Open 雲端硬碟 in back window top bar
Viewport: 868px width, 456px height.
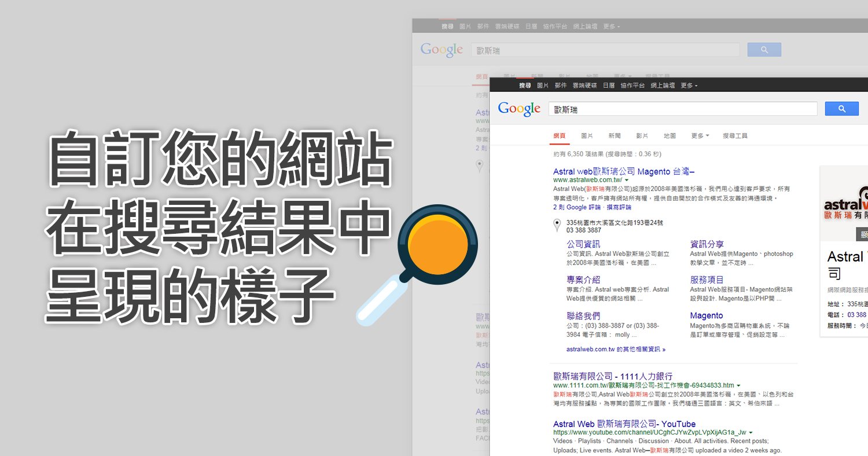coord(507,27)
